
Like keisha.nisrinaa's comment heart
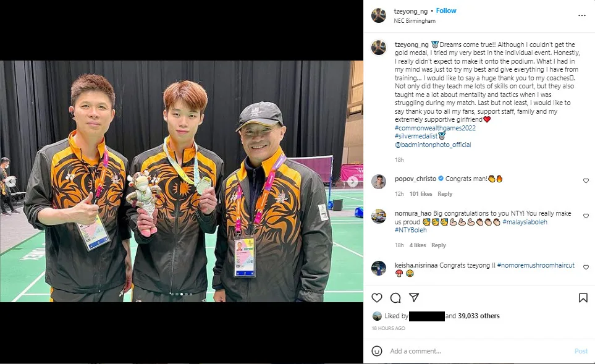(x=586, y=267)
